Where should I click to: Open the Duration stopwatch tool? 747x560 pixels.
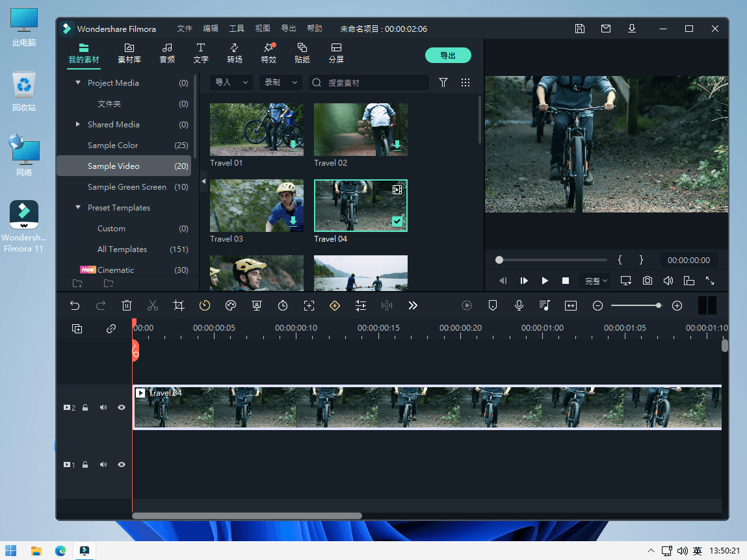pyautogui.click(x=283, y=306)
